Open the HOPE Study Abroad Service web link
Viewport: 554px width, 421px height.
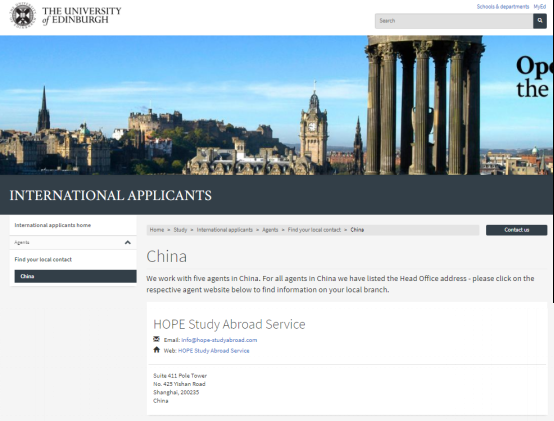click(x=214, y=351)
